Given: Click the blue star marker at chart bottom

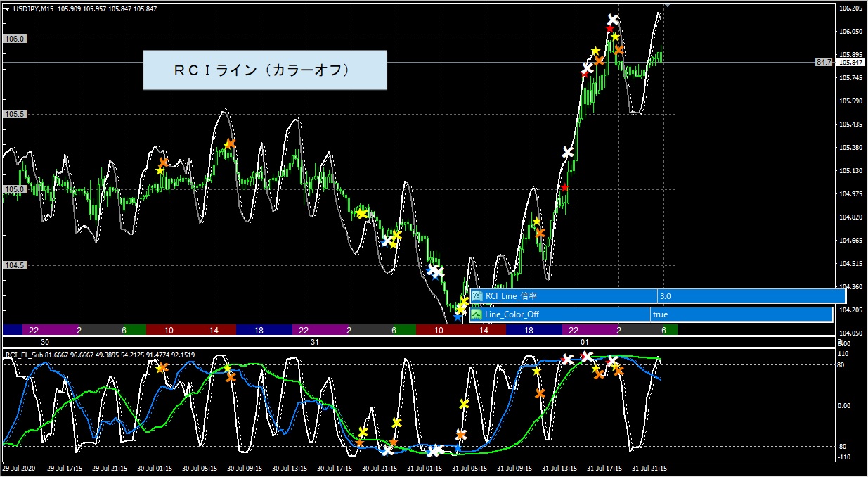Looking at the screenshot, I should coord(458,317).
